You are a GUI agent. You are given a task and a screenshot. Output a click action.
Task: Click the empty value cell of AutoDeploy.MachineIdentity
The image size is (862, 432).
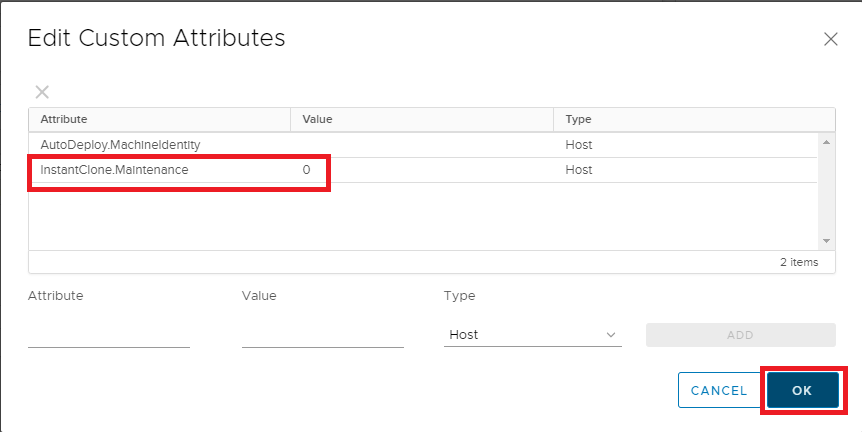(420, 145)
